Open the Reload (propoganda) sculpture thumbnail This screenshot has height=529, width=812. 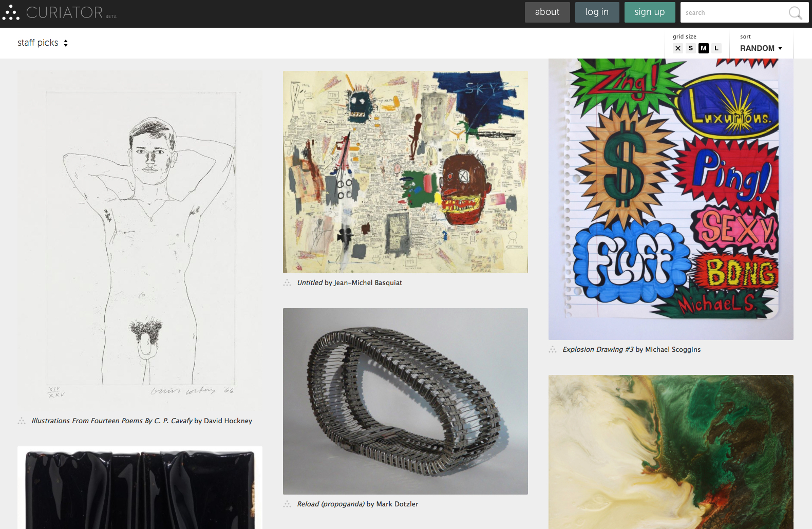point(405,401)
